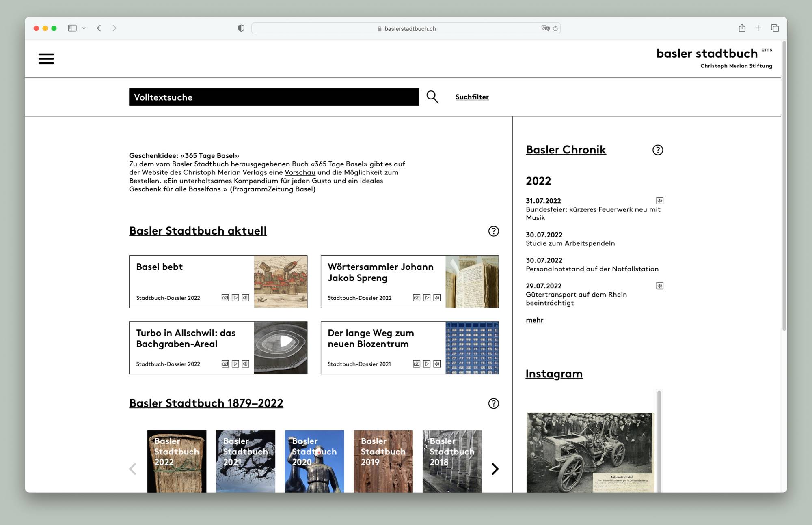812x525 pixels.
Task: Open help icon beside Basler Chronik
Action: pyautogui.click(x=658, y=150)
